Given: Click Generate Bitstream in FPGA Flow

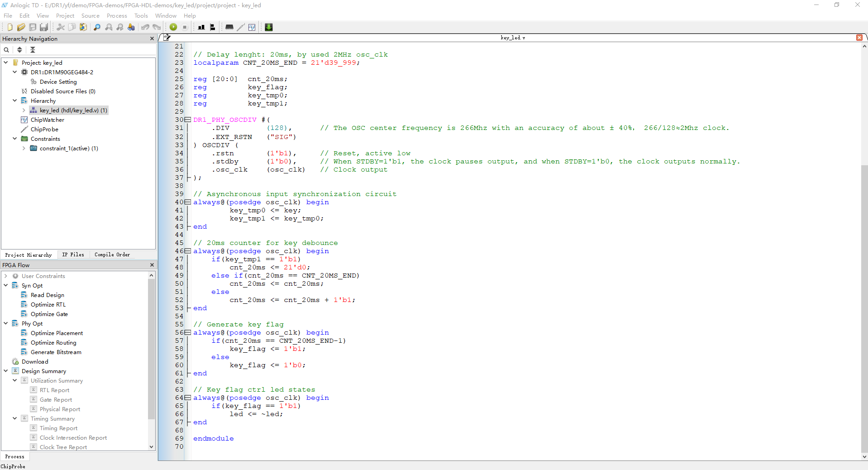Looking at the screenshot, I should (56, 352).
